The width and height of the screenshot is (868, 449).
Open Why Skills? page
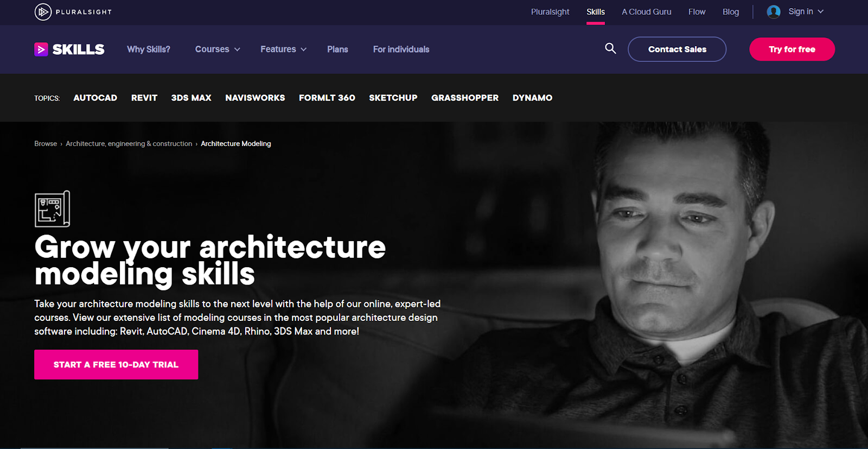tap(149, 49)
